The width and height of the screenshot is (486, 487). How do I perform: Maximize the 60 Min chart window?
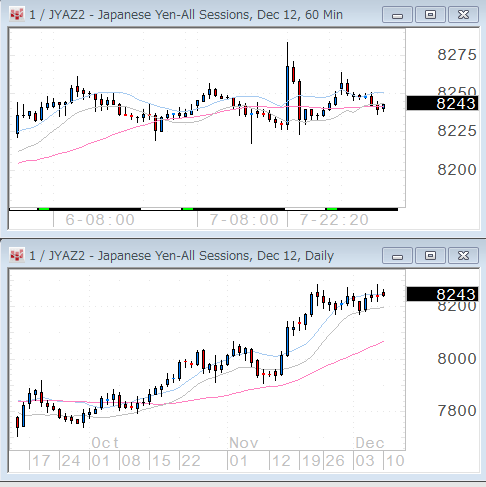point(430,15)
